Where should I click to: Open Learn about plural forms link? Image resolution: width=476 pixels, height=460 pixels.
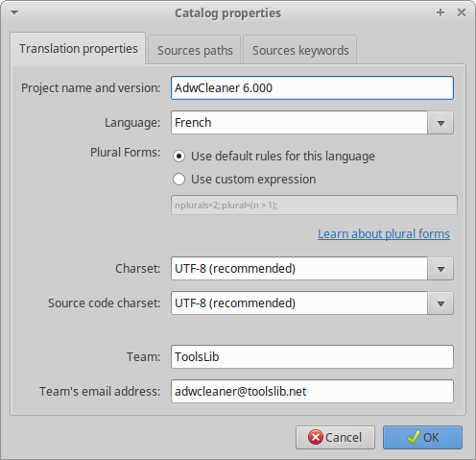click(384, 234)
